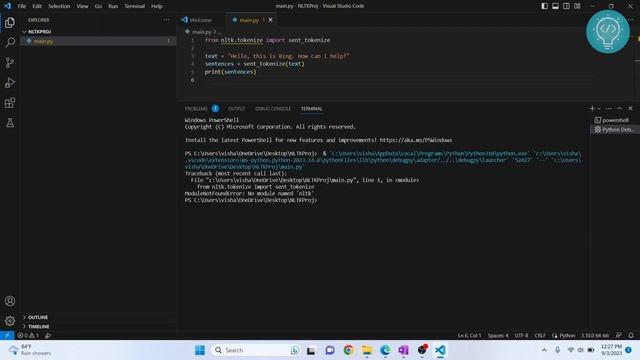The height and width of the screenshot is (360, 640).
Task: Change the UTF-8 encoding setting
Action: 521,336
